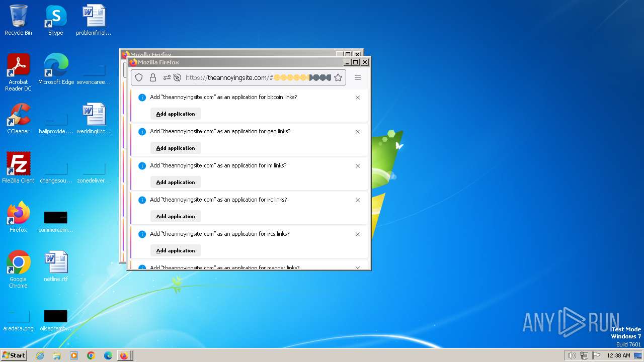
Task: Dismiss the geo links notification
Action: [358, 132]
